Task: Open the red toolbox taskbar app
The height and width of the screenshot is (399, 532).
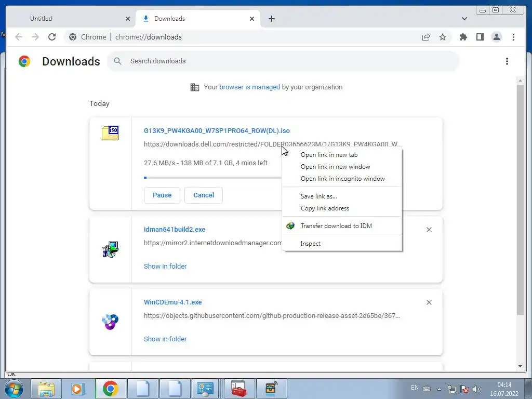Action: point(239,389)
